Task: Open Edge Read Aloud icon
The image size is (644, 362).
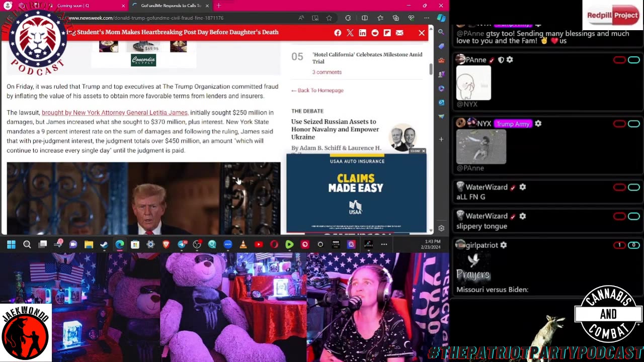Action: point(301,18)
